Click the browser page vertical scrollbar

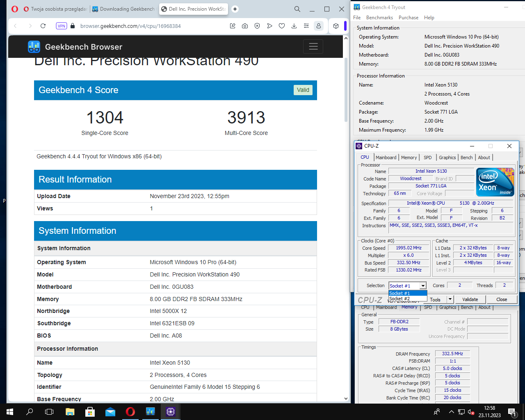tap(346, 90)
